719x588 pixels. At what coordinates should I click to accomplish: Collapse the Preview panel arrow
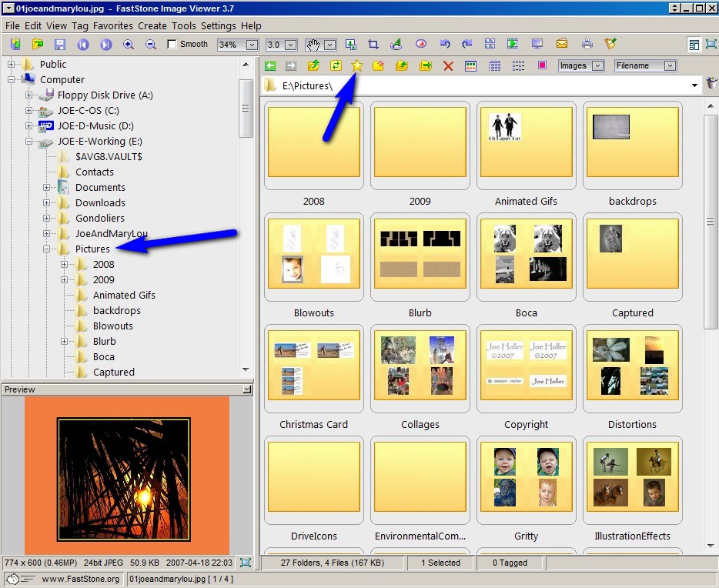(246, 389)
